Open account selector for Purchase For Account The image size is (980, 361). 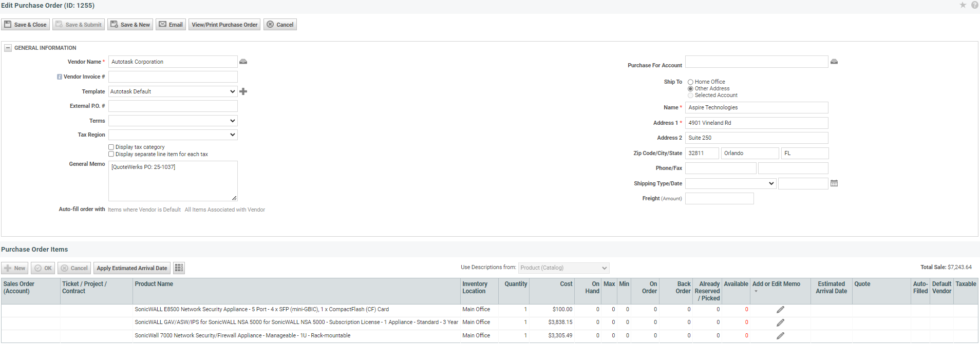point(834,62)
